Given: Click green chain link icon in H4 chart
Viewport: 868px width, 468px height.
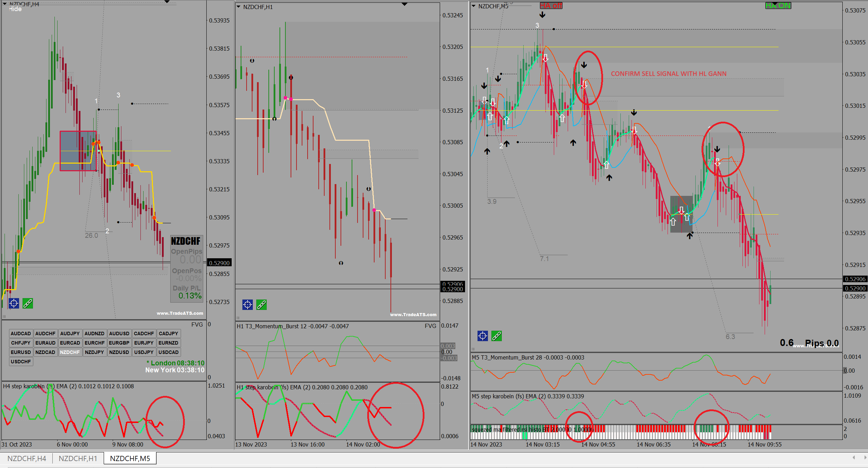Looking at the screenshot, I should [x=28, y=304].
